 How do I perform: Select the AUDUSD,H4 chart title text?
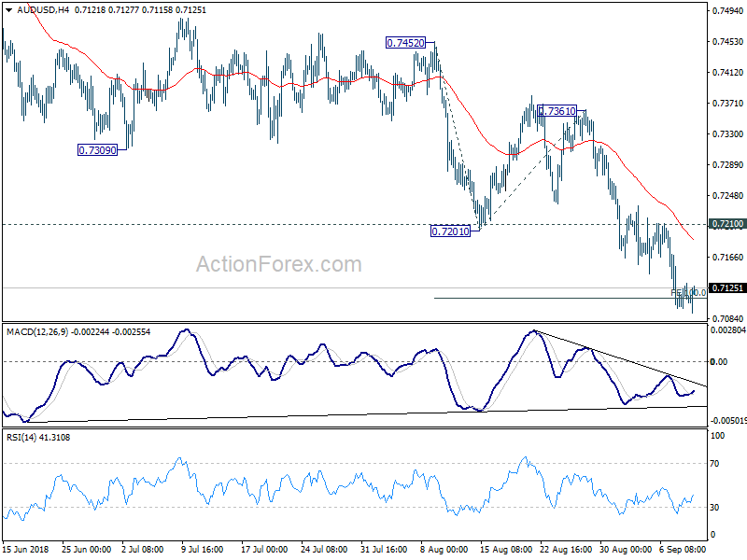[43, 10]
